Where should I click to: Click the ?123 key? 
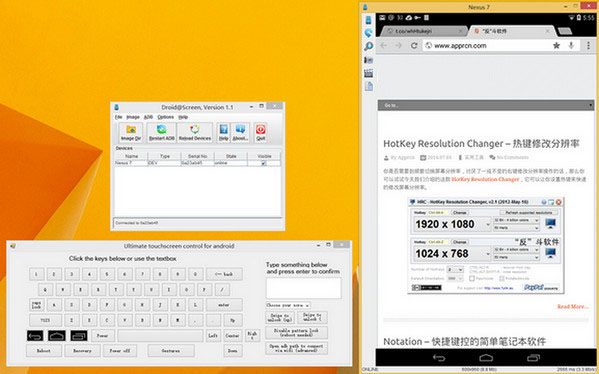click(x=45, y=320)
